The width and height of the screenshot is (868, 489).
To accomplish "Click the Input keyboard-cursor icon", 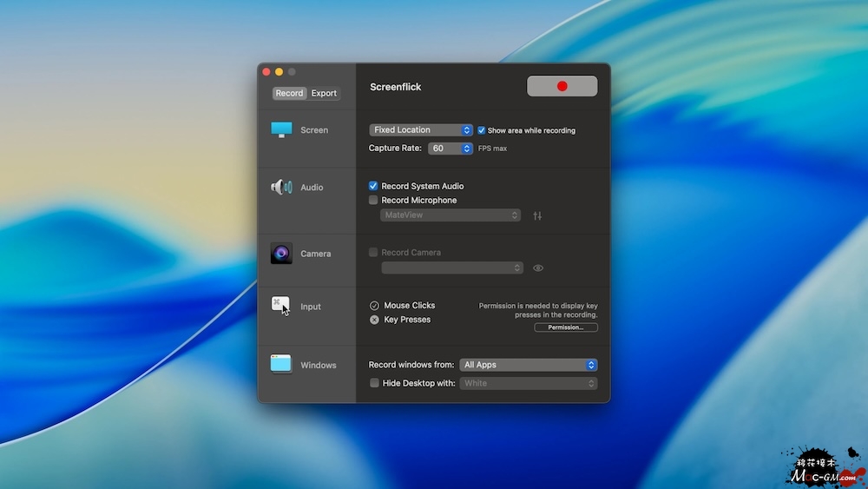I will [x=280, y=306].
